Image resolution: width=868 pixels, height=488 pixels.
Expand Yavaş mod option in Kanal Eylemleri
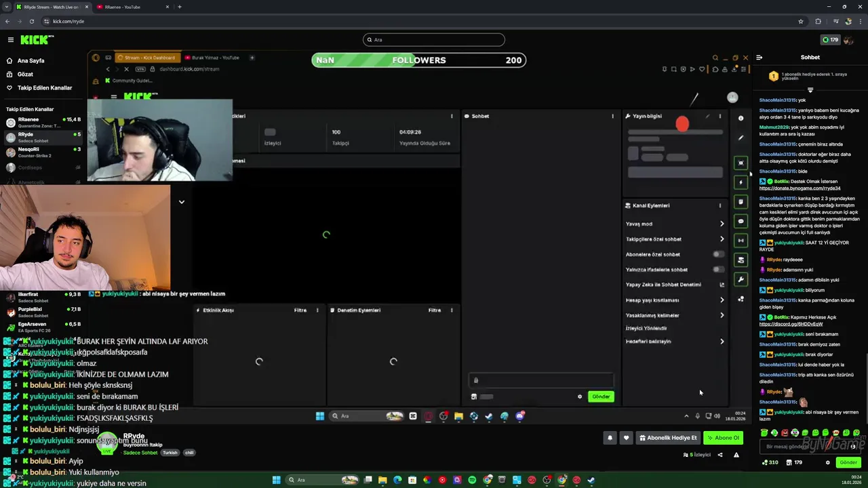click(675, 224)
